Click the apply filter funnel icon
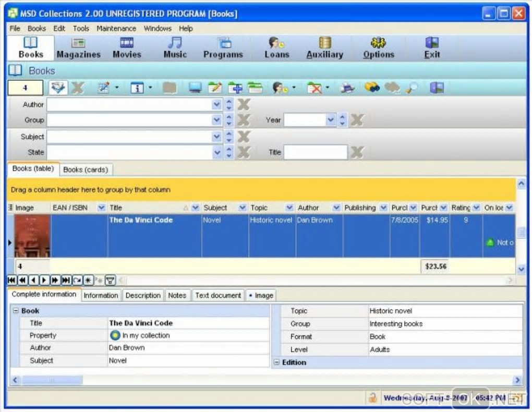 pyautogui.click(x=58, y=88)
